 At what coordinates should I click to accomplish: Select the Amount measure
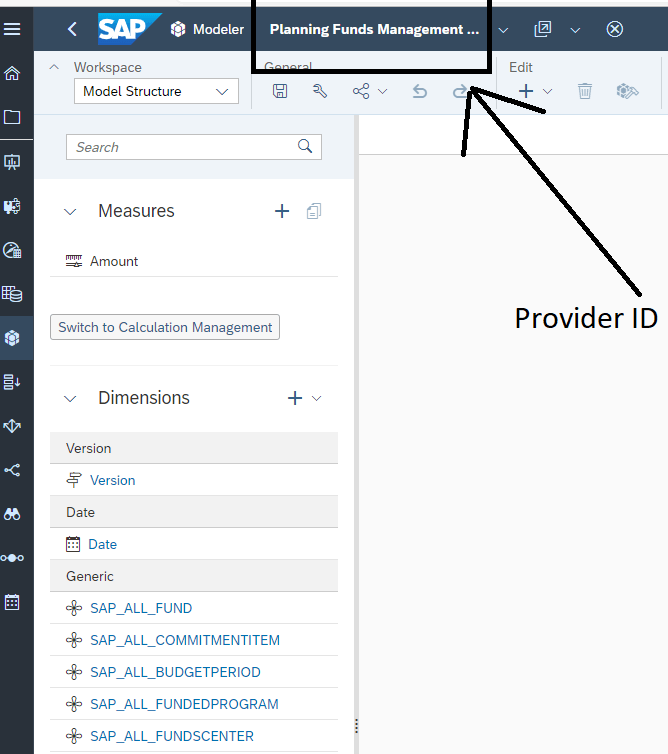pos(113,261)
